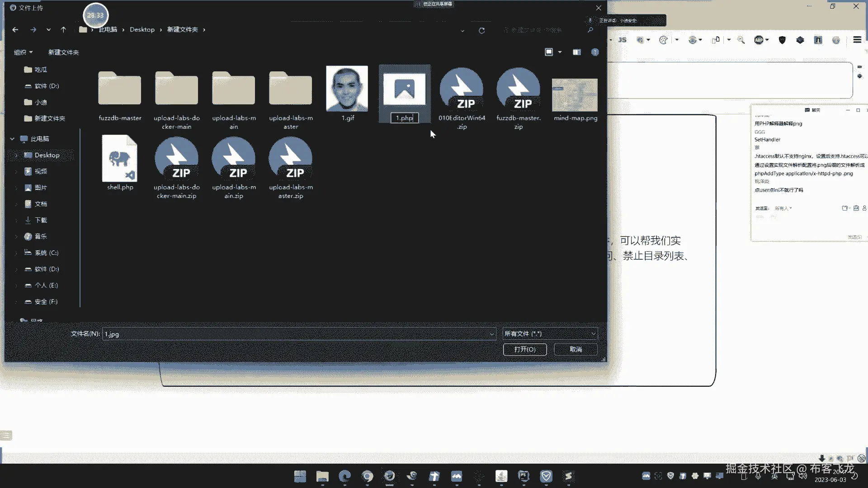
Task: Open the 组织 organize menu
Action: (23, 52)
